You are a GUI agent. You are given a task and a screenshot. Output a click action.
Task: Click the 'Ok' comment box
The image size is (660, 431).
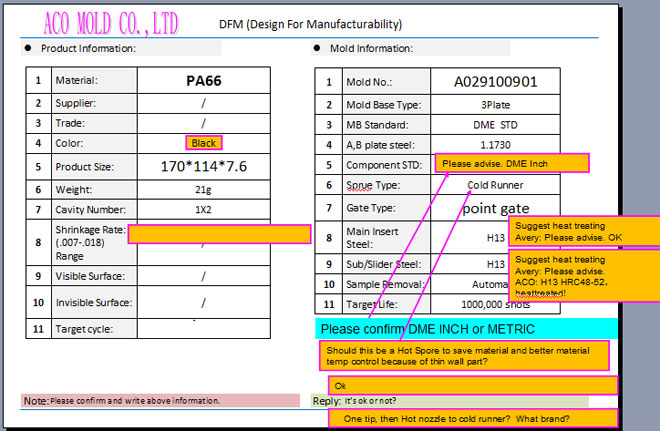pos(473,386)
